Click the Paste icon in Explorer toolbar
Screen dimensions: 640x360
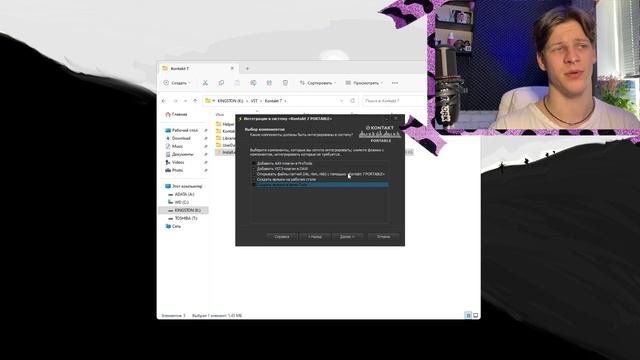[237, 83]
